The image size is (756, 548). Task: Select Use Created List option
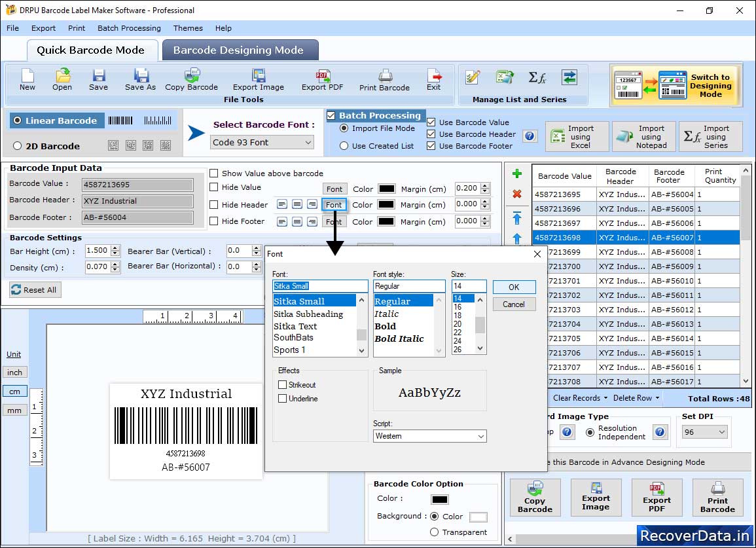(x=344, y=146)
